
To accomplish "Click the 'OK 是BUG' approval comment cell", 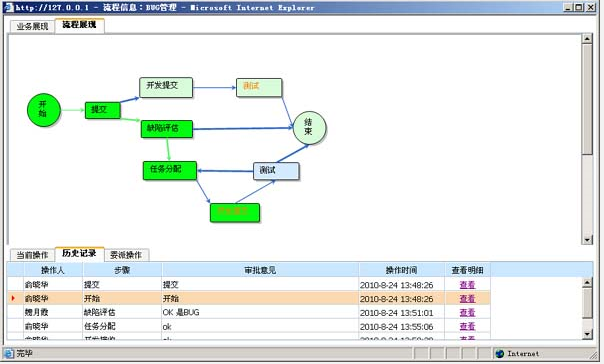I will pos(260,312).
